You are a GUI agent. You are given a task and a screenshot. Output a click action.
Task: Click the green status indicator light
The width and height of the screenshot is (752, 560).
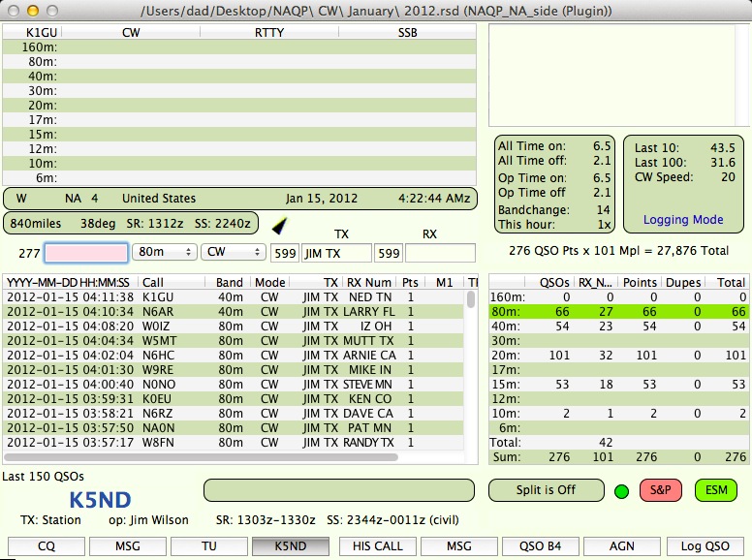click(x=621, y=491)
